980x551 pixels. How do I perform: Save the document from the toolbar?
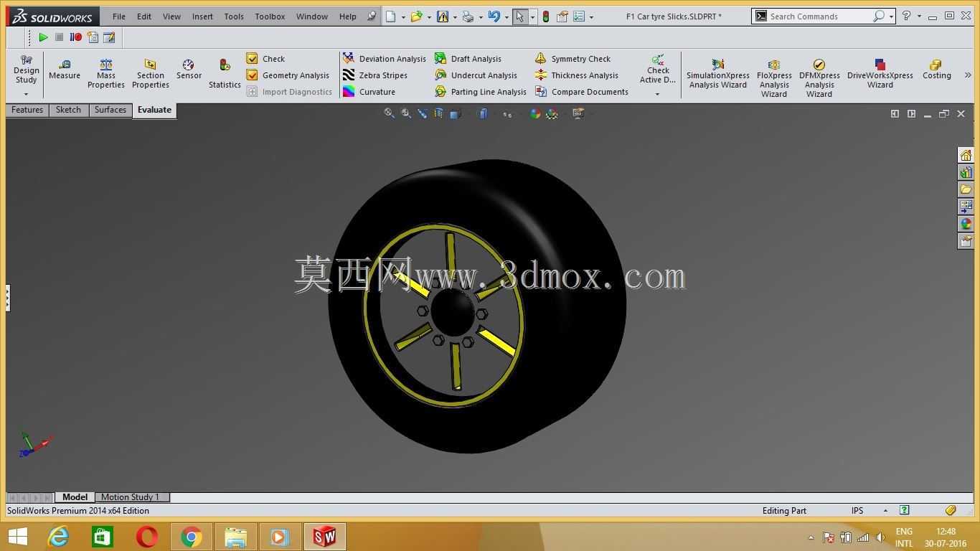(x=442, y=17)
